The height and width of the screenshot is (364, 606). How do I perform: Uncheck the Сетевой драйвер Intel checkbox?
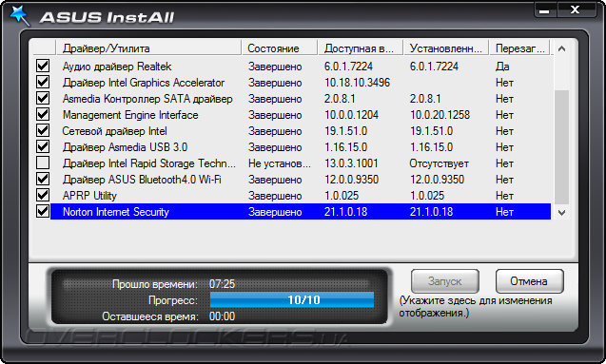click(43, 130)
